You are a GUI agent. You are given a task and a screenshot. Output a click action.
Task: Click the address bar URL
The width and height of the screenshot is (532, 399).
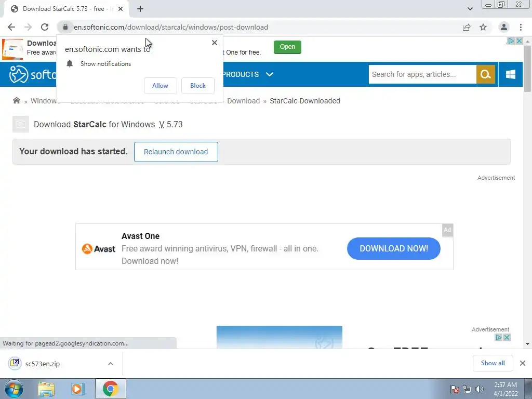[x=171, y=27]
